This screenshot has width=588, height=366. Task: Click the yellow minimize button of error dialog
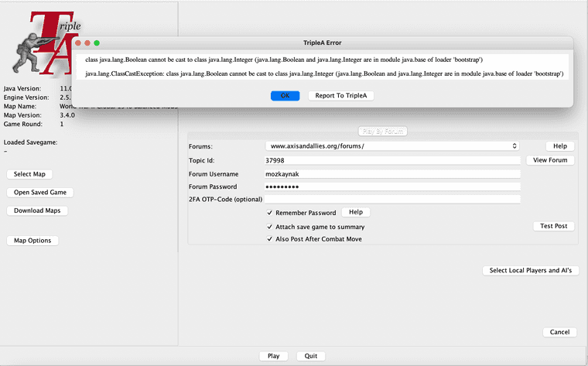tap(87, 43)
